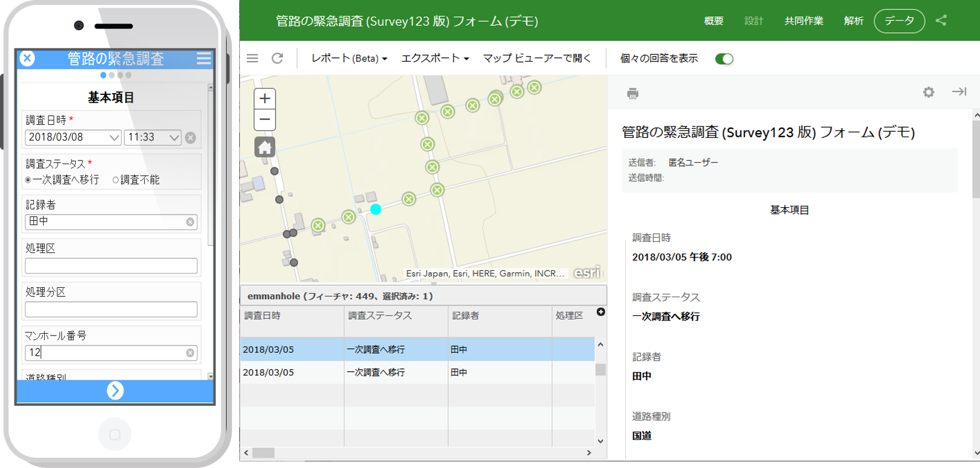Open the phone form hamburger menu

pos(203,58)
